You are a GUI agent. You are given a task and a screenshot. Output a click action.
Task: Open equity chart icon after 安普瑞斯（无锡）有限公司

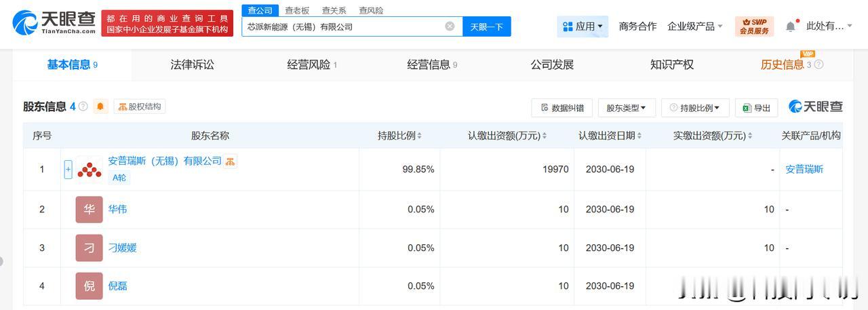pyautogui.click(x=231, y=161)
